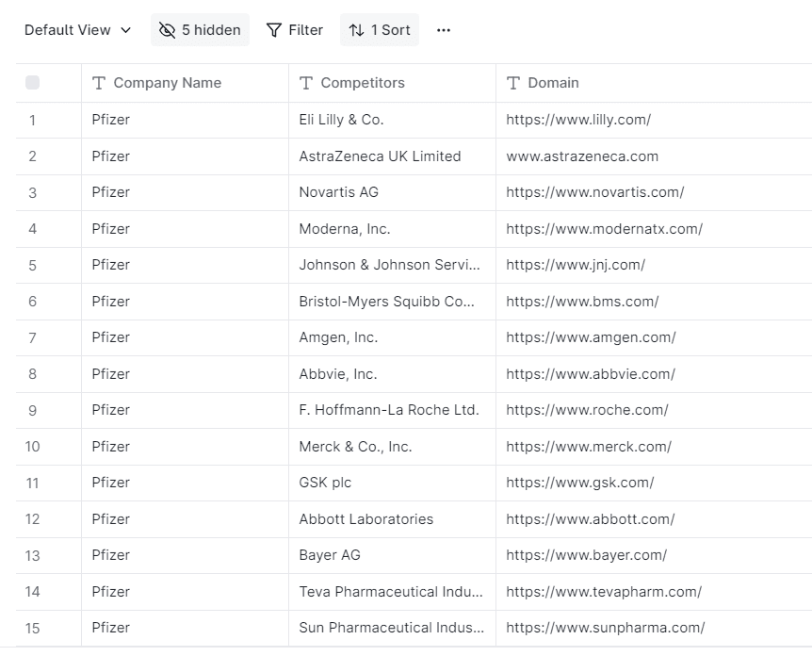
Task: Click row number 13
Action: [33, 556]
